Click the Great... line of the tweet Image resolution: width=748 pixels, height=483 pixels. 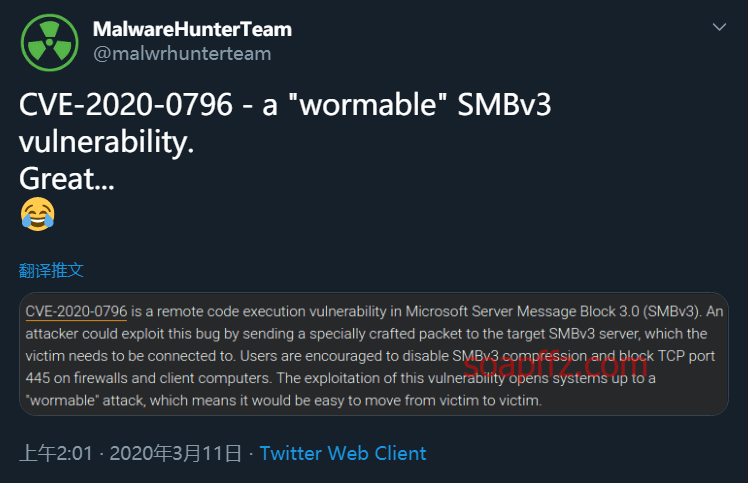tap(67, 179)
